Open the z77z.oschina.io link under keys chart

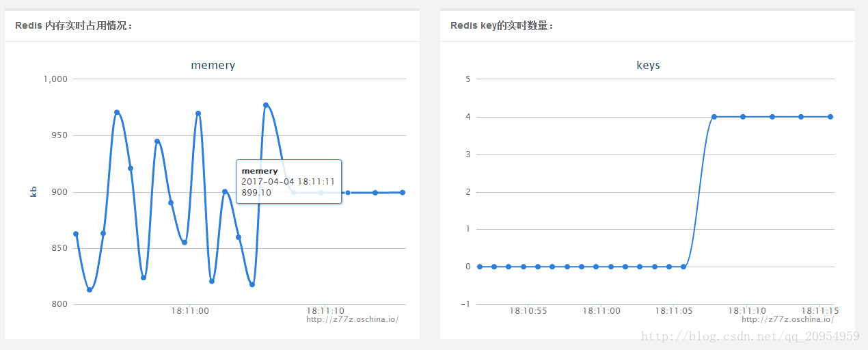coord(787,319)
